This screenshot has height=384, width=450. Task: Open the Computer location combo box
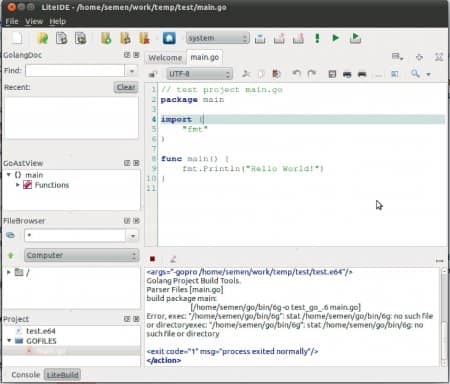pos(81,255)
